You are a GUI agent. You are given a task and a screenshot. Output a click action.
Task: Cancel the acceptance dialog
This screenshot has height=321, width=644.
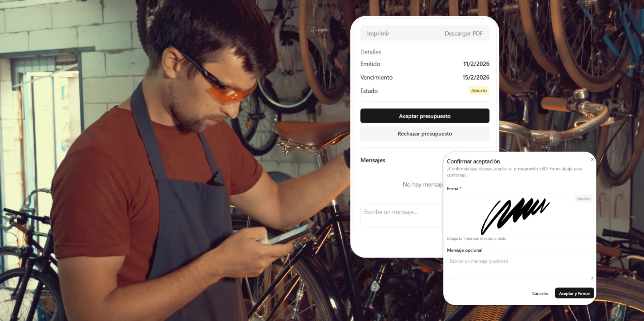540,293
